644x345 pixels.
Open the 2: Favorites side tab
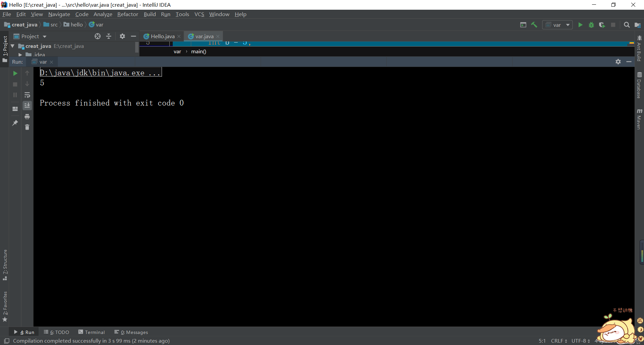coord(5,306)
